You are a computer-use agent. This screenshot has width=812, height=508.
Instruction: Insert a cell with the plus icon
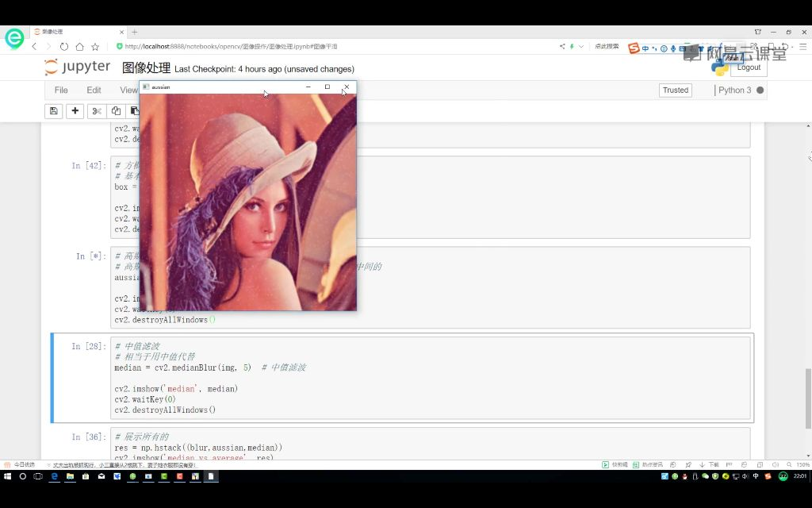point(75,111)
